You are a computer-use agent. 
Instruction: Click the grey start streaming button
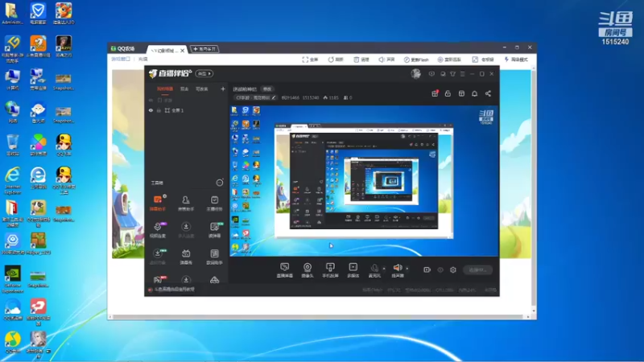pos(477,270)
